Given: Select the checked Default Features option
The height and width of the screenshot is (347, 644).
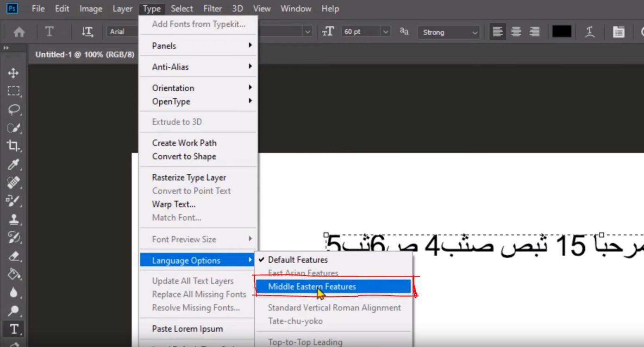Looking at the screenshot, I should [x=333, y=260].
